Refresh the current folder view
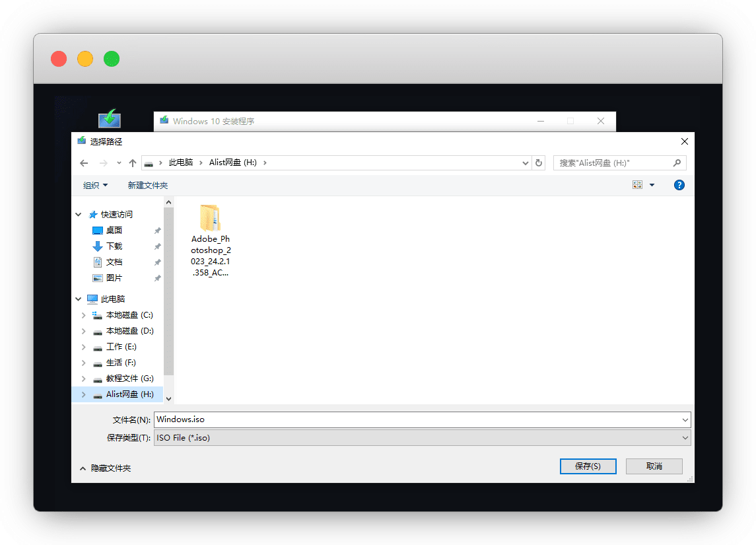The width and height of the screenshot is (756, 545). 539,163
